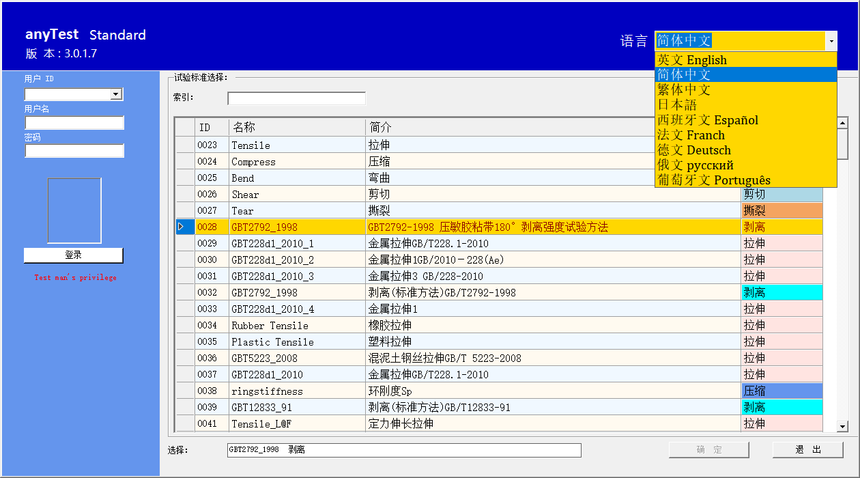Click the 名称 column header

(x=296, y=127)
